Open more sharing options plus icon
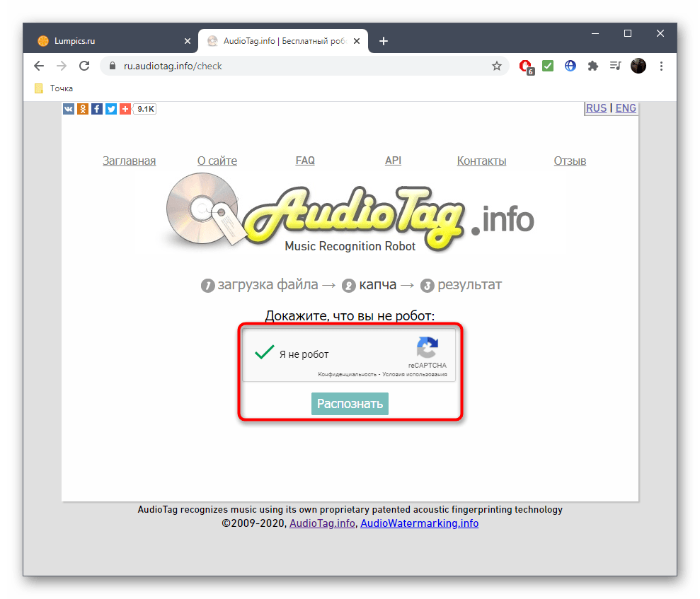 pyautogui.click(x=125, y=109)
